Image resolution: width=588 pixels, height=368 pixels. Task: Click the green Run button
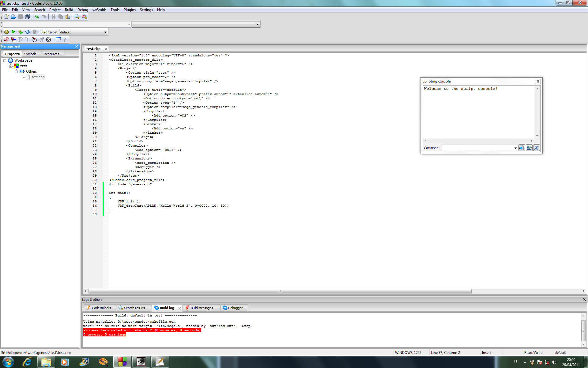[13, 32]
